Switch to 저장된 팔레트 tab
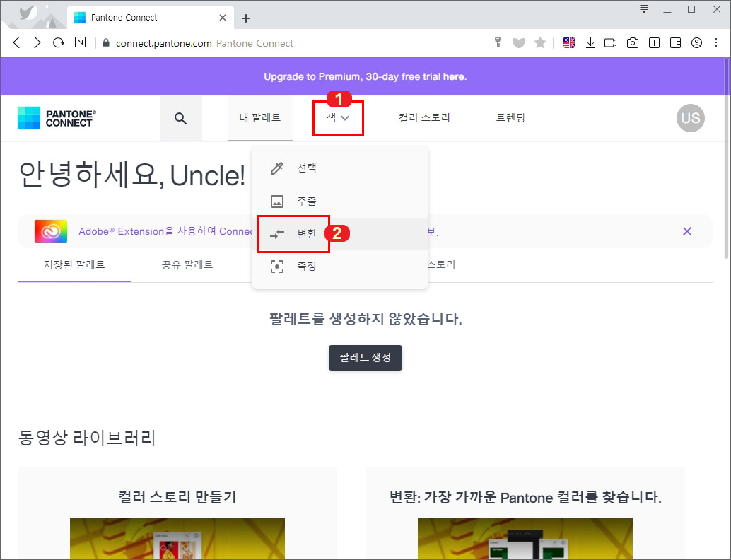Image resolution: width=731 pixels, height=560 pixels. (x=74, y=265)
